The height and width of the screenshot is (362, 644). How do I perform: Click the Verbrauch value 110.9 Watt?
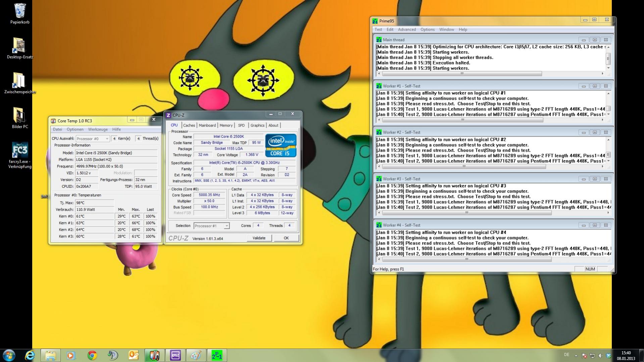coord(95,210)
